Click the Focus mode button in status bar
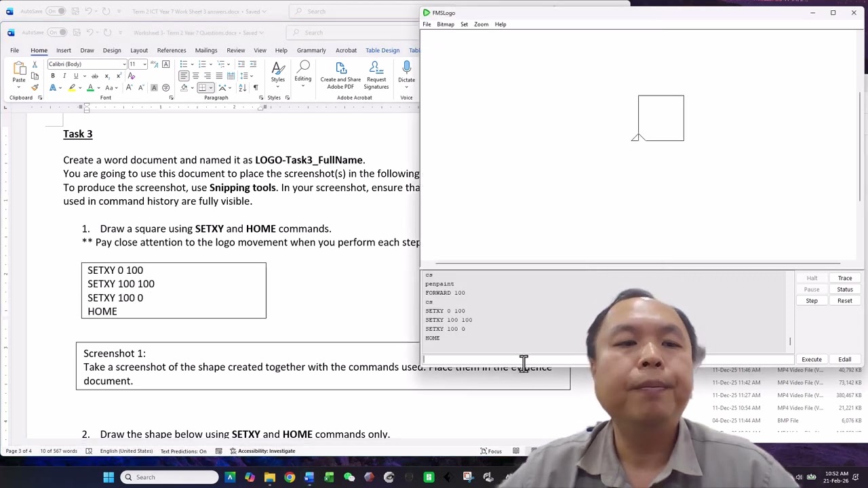This screenshot has width=868, height=488. (491, 451)
